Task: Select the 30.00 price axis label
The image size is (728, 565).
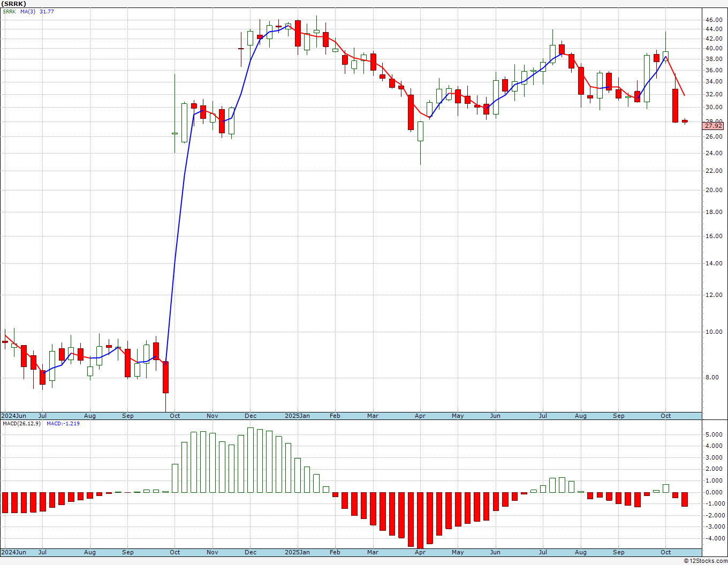Action: click(714, 108)
